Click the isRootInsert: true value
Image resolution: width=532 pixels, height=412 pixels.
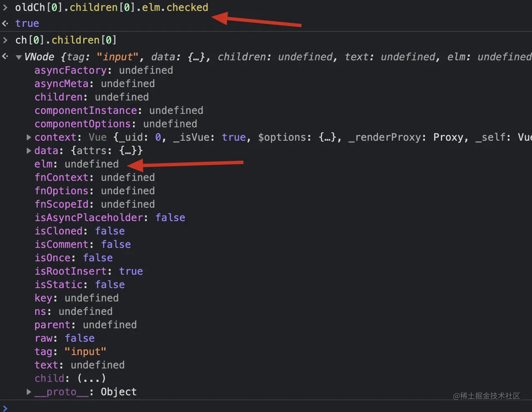[131, 271]
